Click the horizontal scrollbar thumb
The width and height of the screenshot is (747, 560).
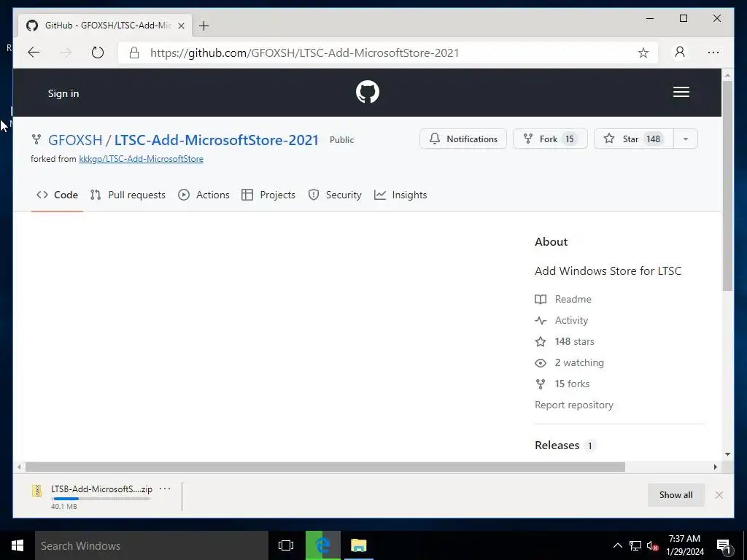point(325,467)
